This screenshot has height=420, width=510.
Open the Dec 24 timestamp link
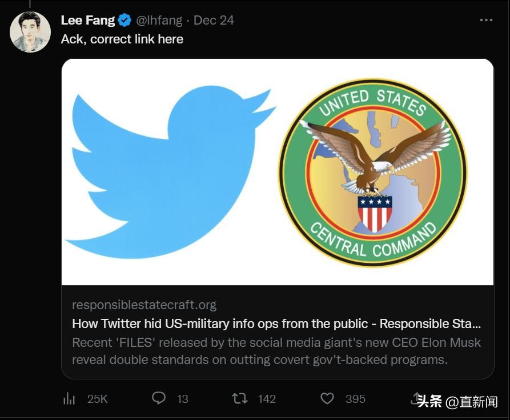coord(214,20)
